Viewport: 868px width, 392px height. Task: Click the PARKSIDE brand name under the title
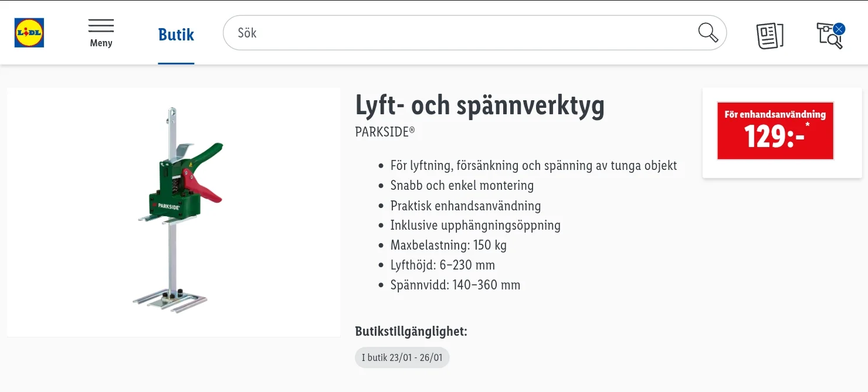pos(385,132)
